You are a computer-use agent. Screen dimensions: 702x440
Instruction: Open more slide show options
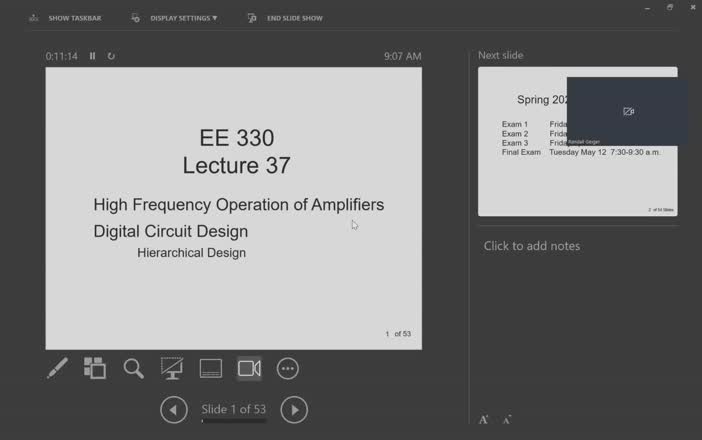click(287, 368)
